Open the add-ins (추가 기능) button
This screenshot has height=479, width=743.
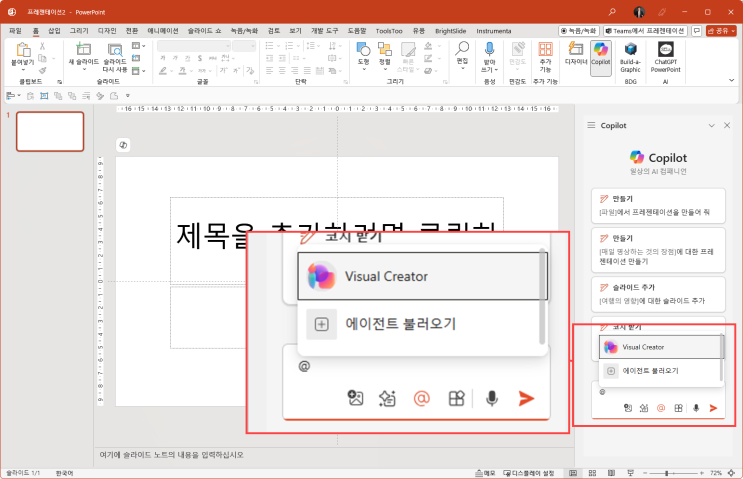pos(545,57)
